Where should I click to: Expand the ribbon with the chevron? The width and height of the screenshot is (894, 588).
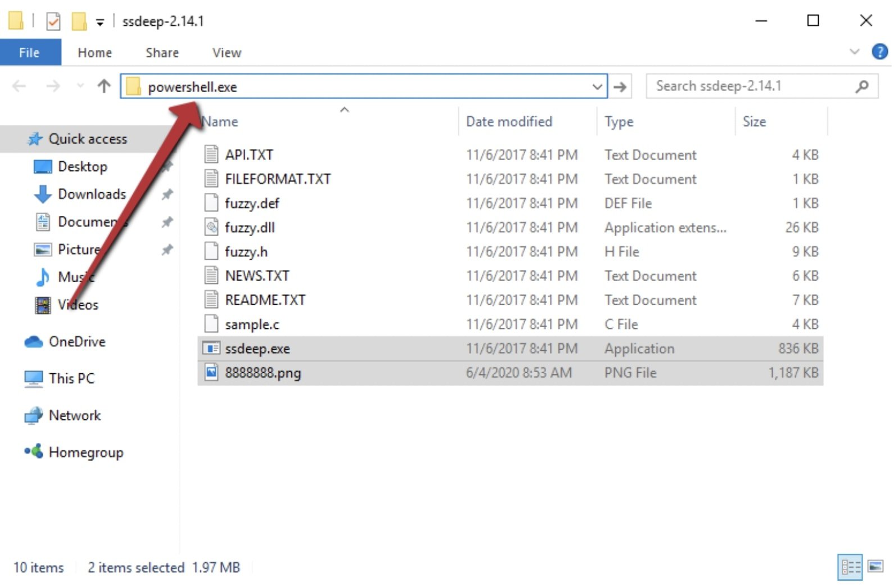tap(854, 52)
